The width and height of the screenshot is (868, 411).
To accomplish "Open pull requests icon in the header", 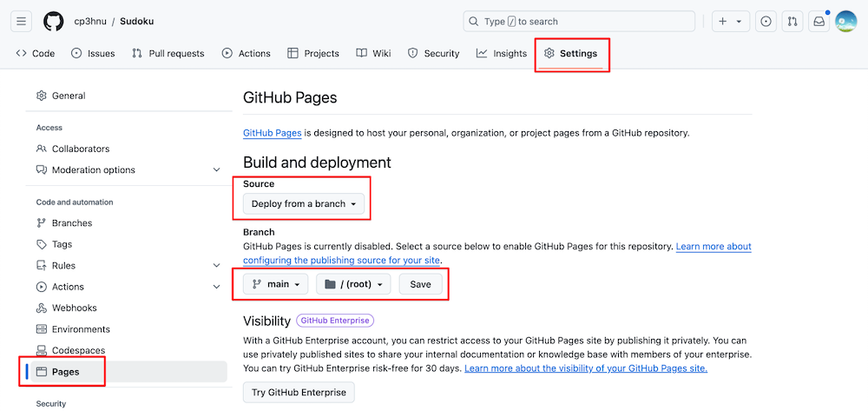I will (x=792, y=22).
